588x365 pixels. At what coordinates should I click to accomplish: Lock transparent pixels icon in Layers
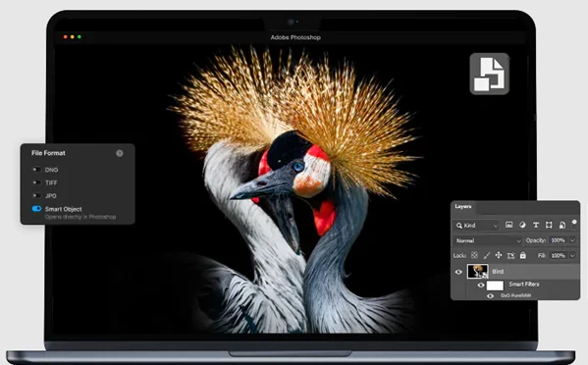point(474,255)
